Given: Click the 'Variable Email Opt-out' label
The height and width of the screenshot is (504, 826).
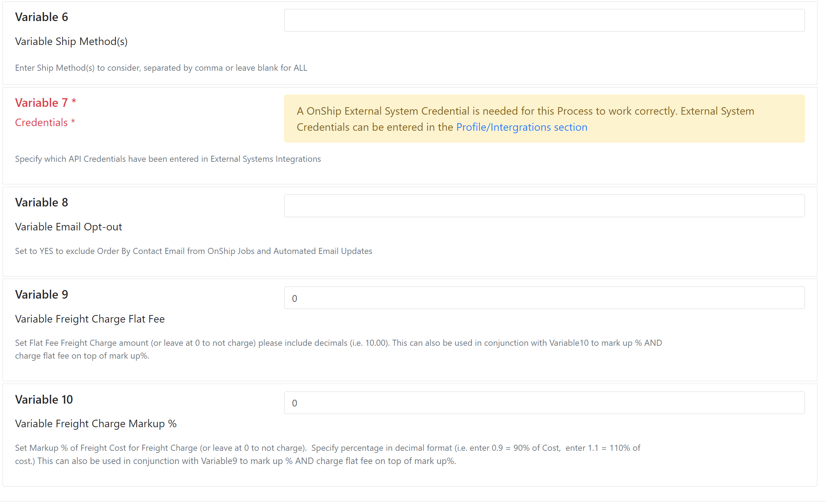Looking at the screenshot, I should point(68,227).
